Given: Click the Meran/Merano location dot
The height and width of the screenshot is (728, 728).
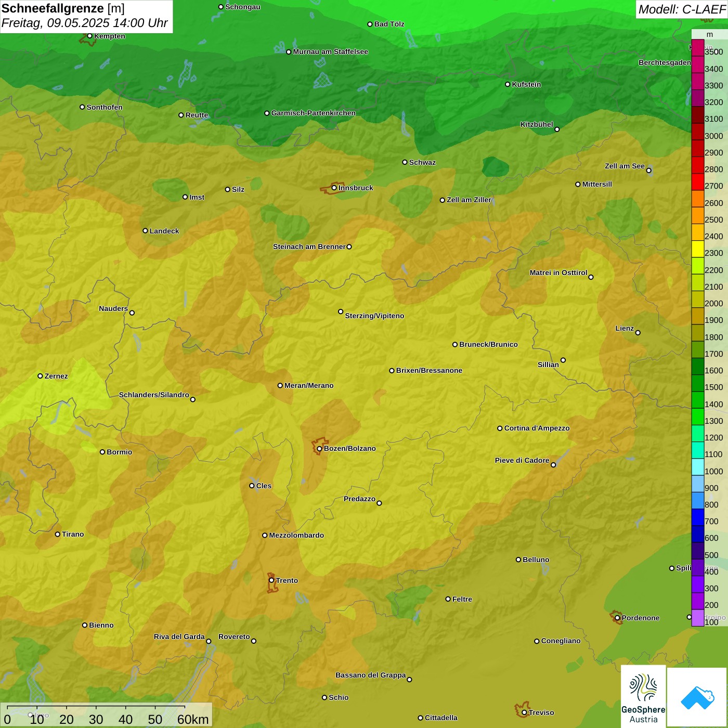Looking at the screenshot, I should (x=280, y=385).
